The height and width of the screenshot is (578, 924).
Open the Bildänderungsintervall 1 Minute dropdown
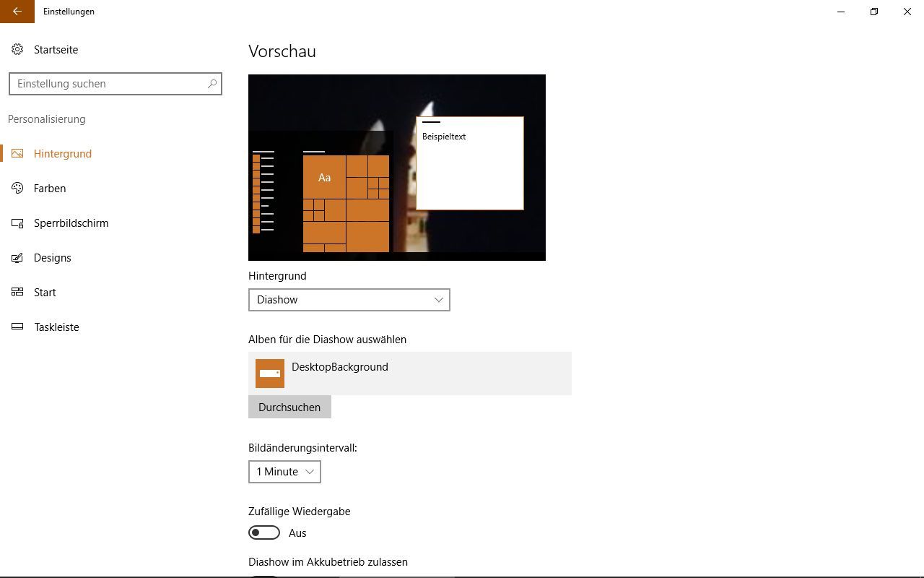click(284, 472)
